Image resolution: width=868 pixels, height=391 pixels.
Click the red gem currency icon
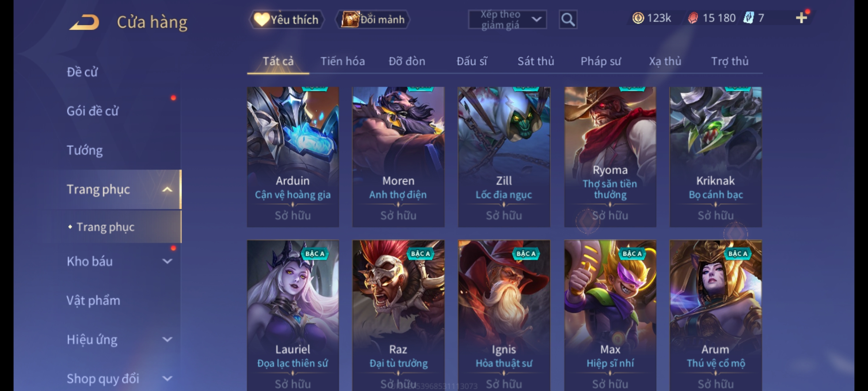coord(693,18)
